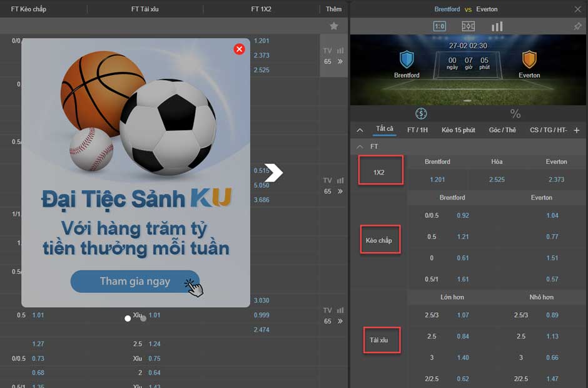588x388 pixels.
Task: Click the Thêm column header
Action: coord(334,9)
